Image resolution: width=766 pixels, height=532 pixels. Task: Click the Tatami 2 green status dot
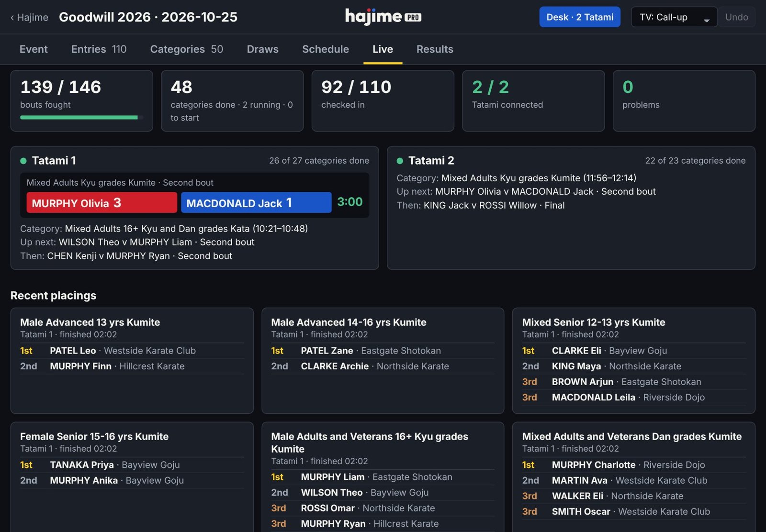point(400,161)
